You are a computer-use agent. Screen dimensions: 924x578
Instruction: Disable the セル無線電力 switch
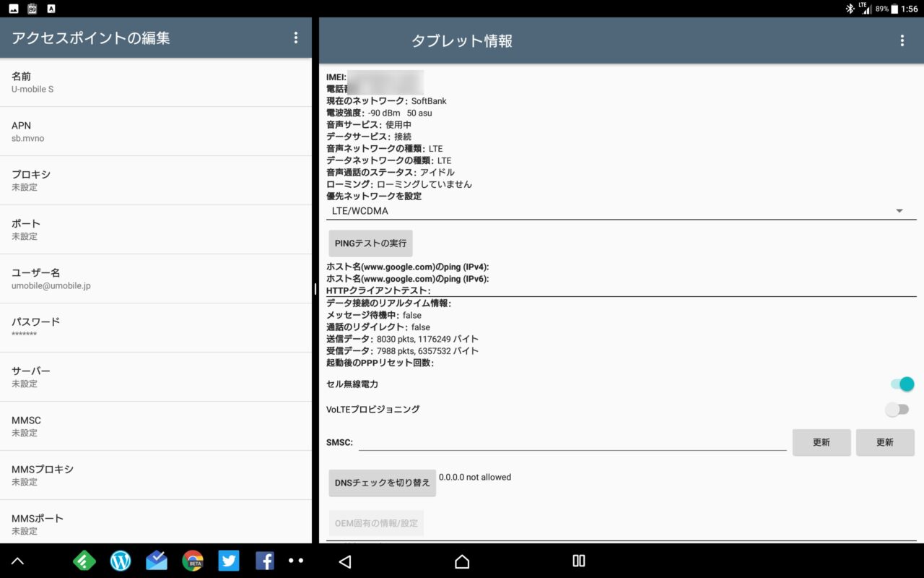902,384
